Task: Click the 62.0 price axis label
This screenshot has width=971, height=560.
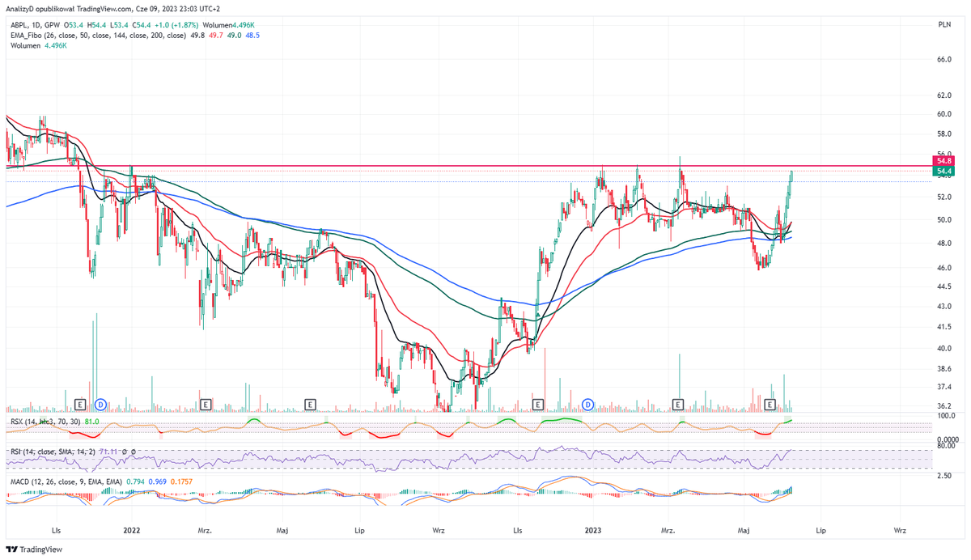Action: tap(943, 95)
